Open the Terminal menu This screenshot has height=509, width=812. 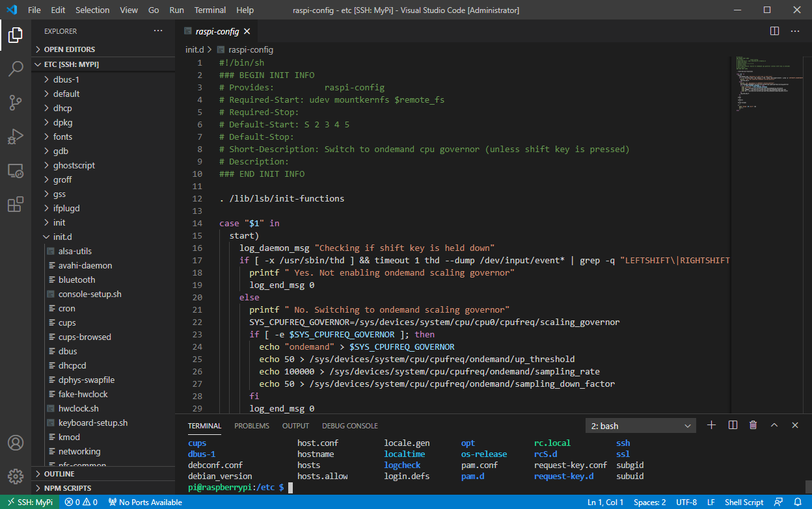tap(210, 10)
